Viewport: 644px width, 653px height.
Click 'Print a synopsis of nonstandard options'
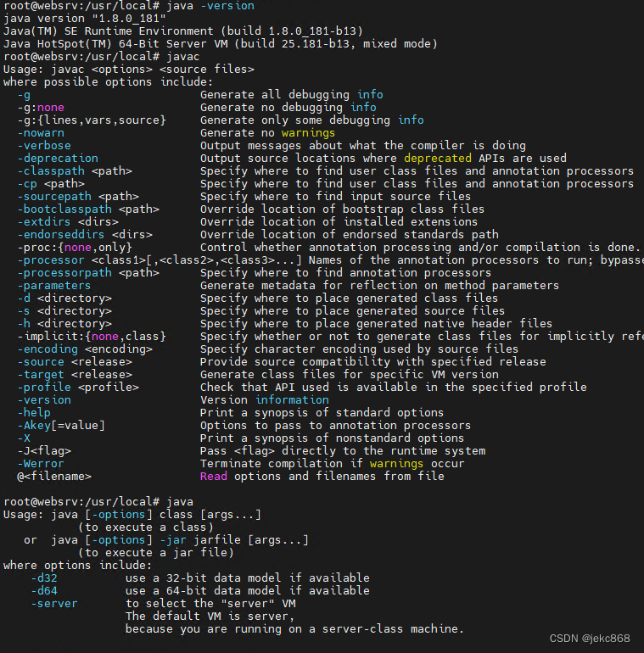point(332,438)
